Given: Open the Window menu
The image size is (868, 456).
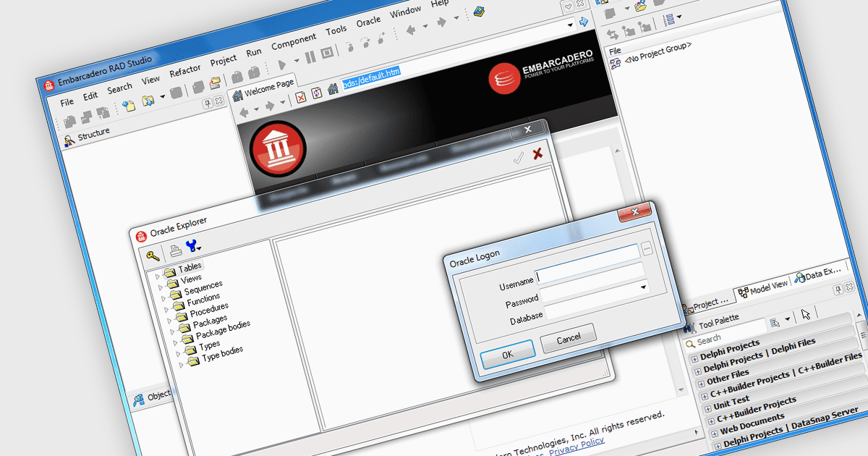Looking at the screenshot, I should (405, 12).
